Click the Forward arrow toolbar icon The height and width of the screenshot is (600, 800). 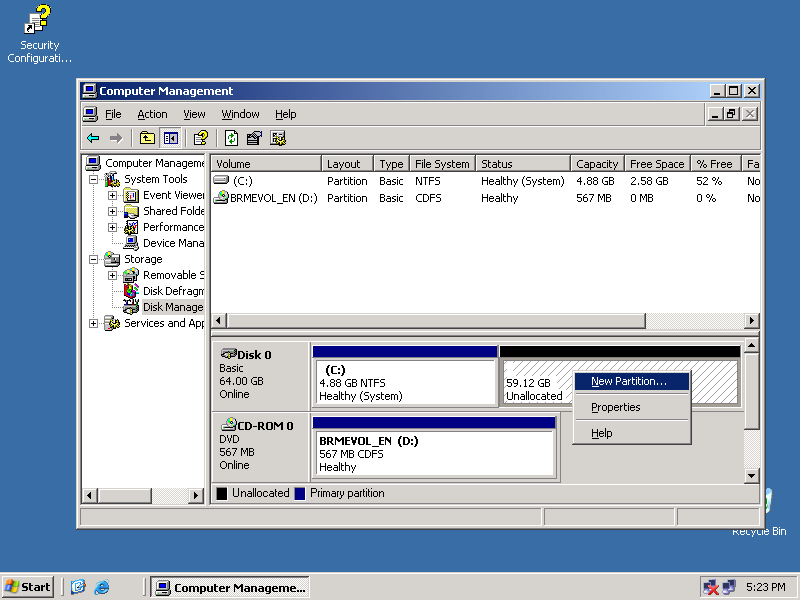116,138
